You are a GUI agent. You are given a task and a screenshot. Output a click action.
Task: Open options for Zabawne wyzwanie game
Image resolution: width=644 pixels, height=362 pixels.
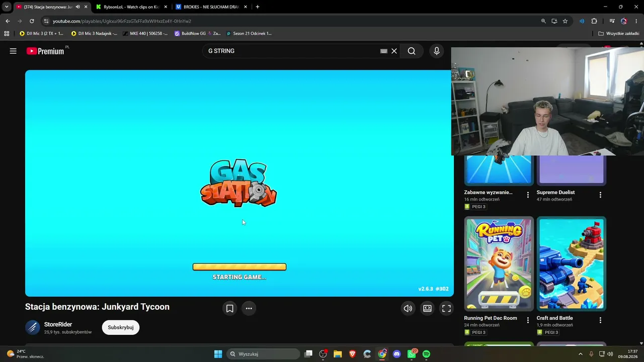click(x=528, y=195)
